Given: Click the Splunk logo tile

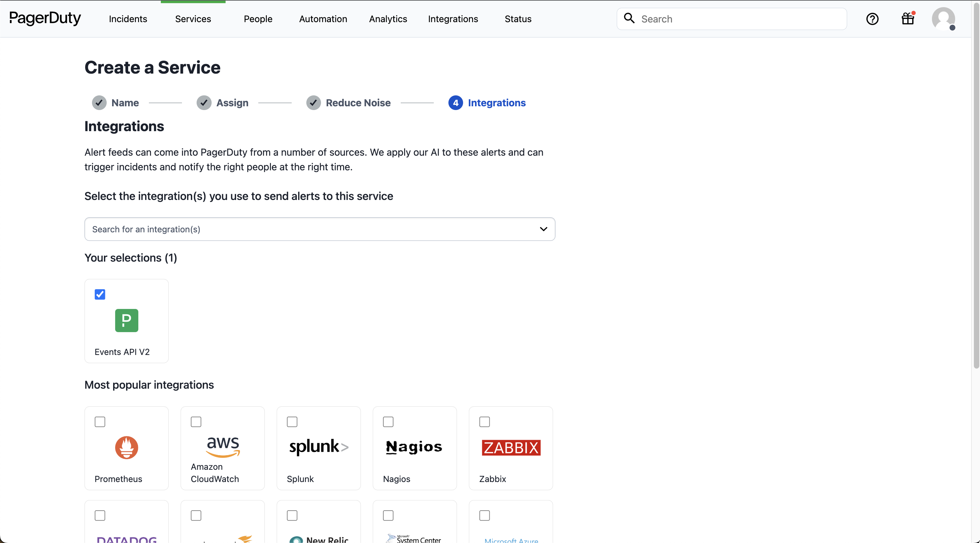Looking at the screenshot, I should tap(318, 447).
